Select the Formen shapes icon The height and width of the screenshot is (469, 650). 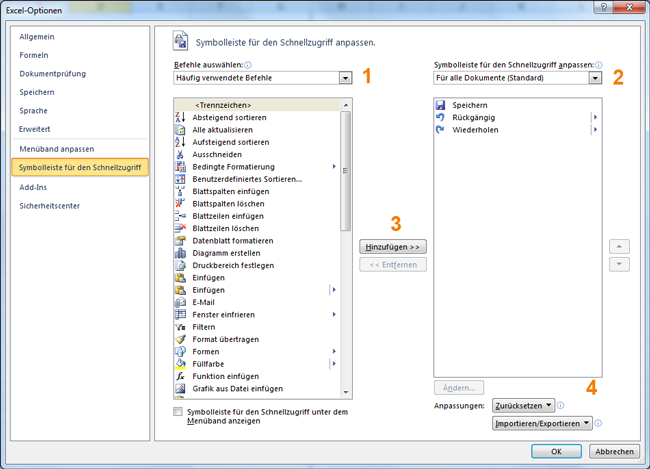click(180, 352)
